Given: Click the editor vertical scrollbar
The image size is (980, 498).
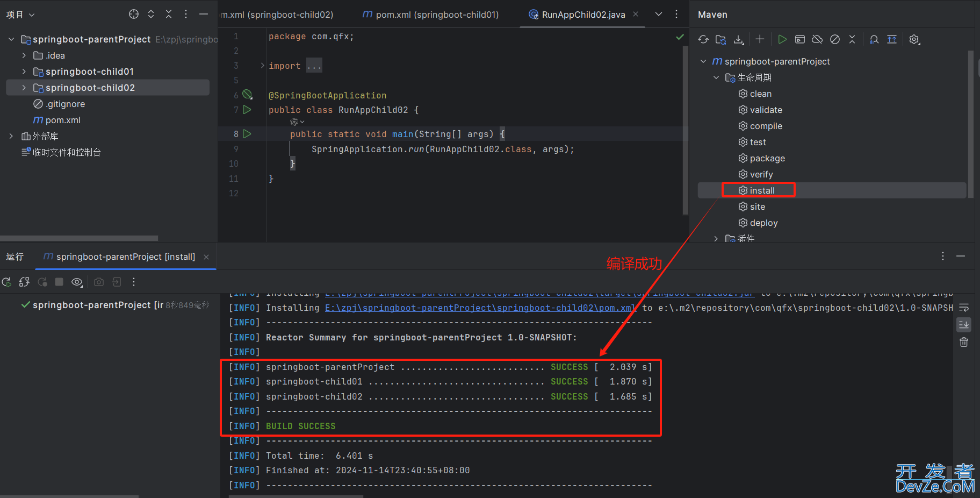Looking at the screenshot, I should [685, 131].
